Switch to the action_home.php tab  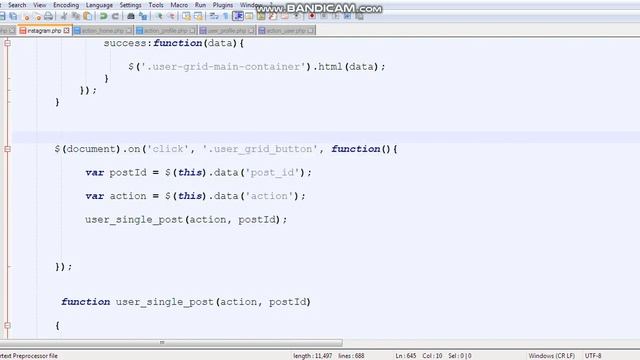(103, 31)
